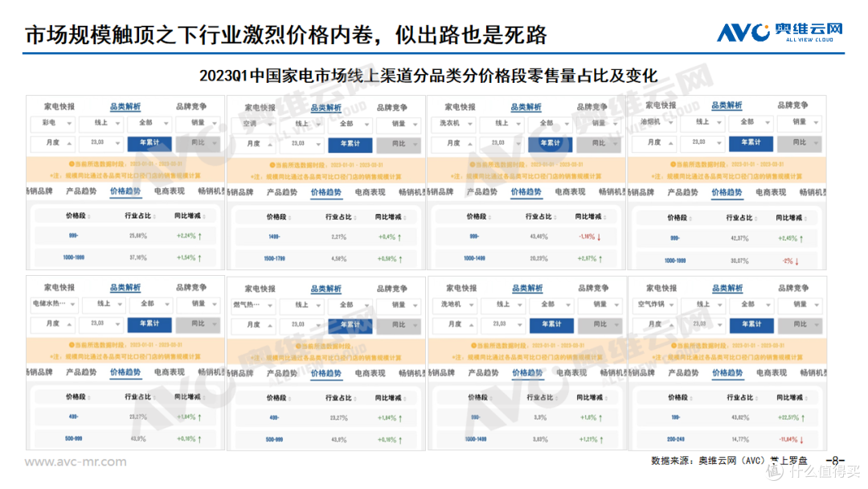
Task: Open the 洗地机 category dropdown
Action: [454, 305]
